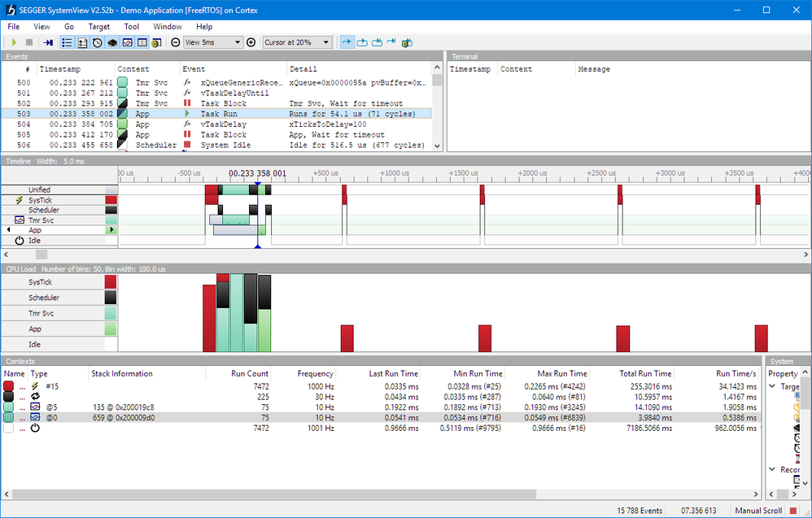The height and width of the screenshot is (518, 812).
Task: Click the scheduler cycle icon in Contexts
Action: click(x=35, y=397)
